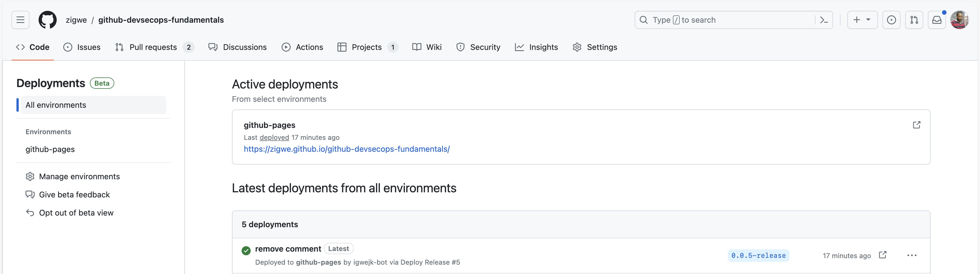
Task: Expand the create new dropdown caret
Action: tap(869, 20)
